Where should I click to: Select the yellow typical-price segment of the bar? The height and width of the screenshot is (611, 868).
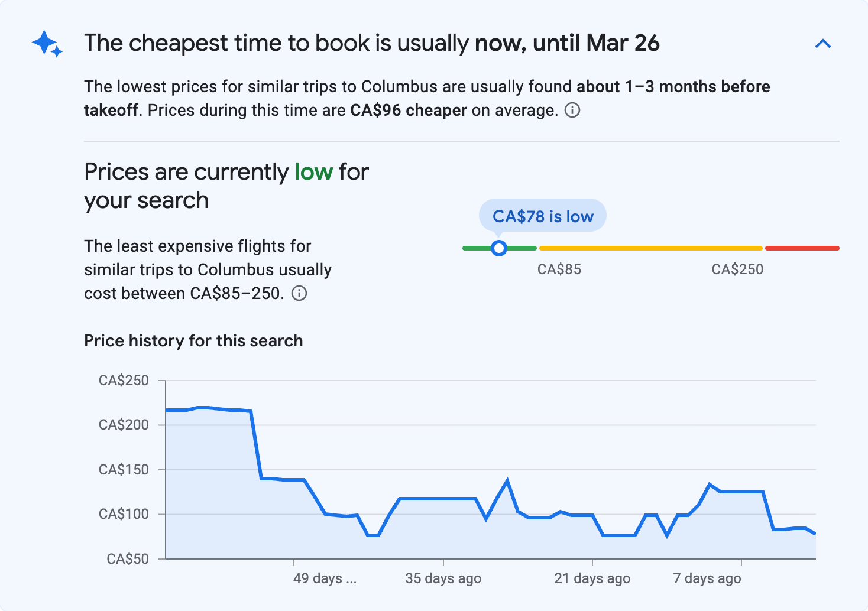pyautogui.click(x=650, y=248)
